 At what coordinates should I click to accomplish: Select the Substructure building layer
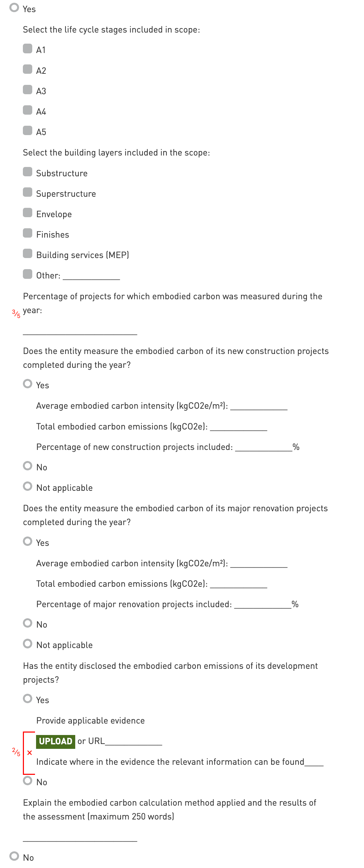[x=28, y=172]
